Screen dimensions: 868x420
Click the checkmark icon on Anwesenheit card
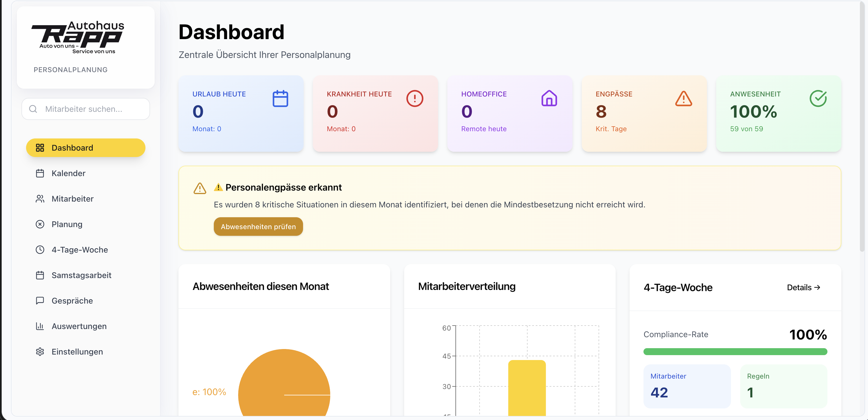(x=818, y=99)
